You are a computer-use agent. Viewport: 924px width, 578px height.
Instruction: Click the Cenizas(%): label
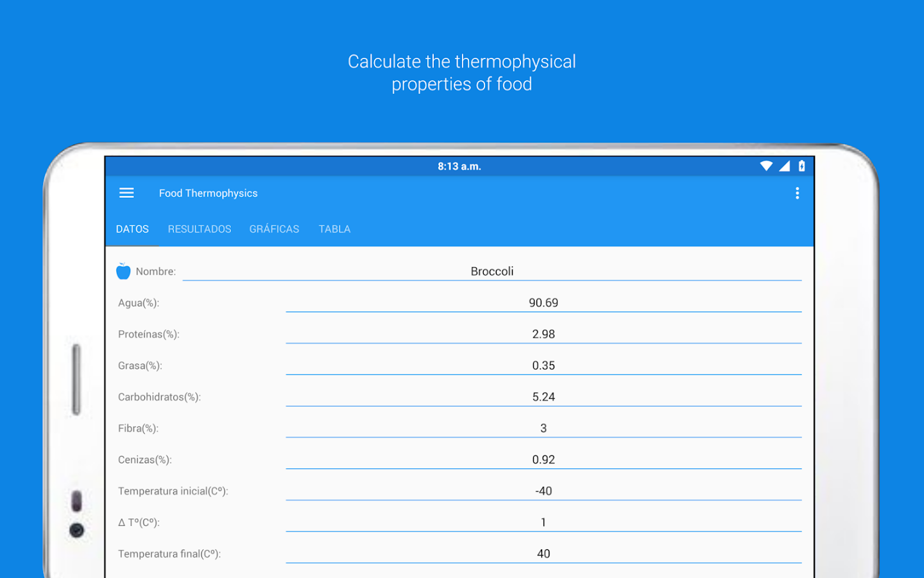(x=145, y=460)
